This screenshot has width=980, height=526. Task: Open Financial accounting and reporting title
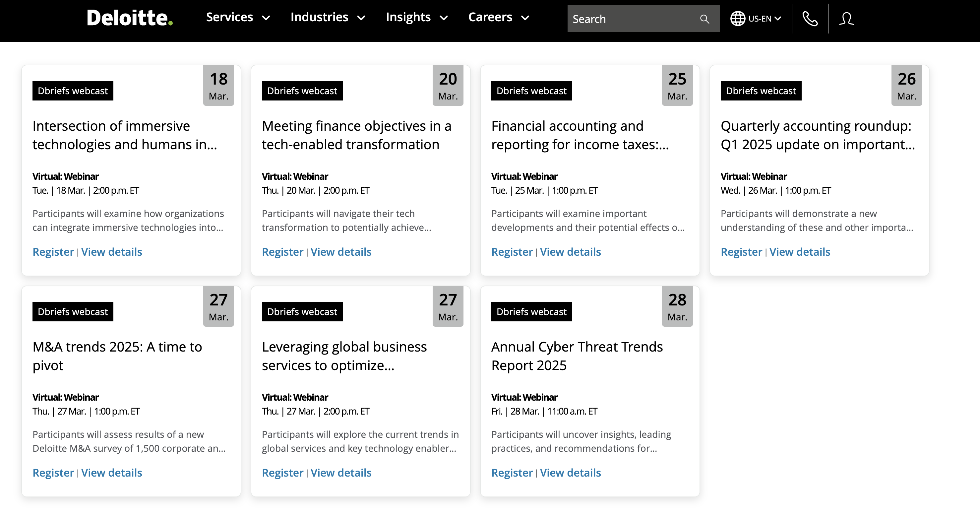click(580, 135)
